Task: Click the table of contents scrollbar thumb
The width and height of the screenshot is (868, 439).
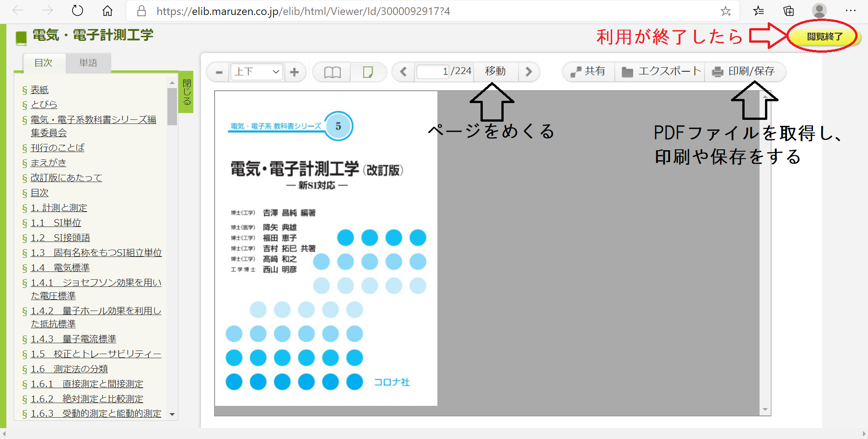Action: (172, 107)
